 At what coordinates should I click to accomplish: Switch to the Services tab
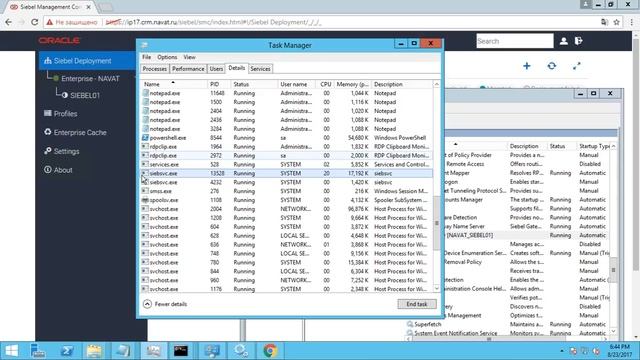[x=260, y=69]
